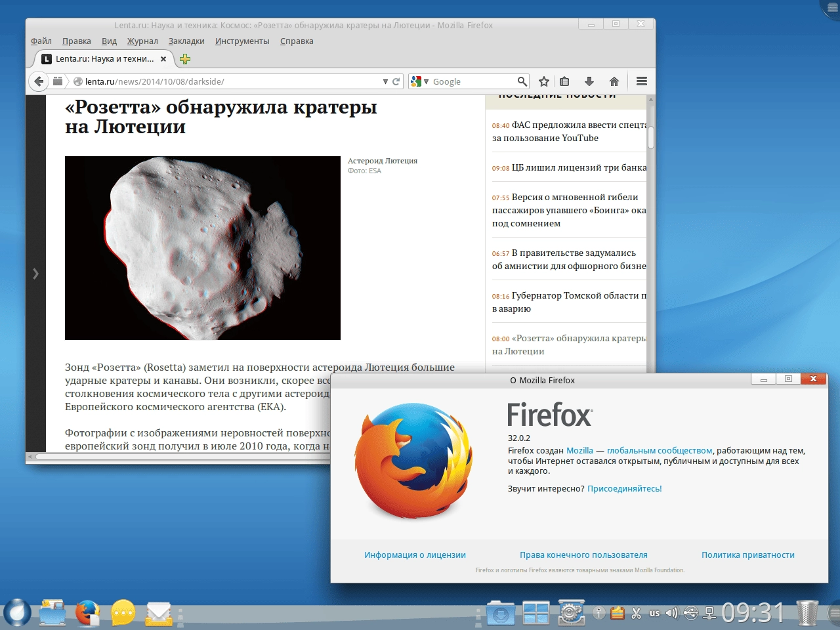Click the Присоединяйтесь! link
This screenshot has width=840, height=630.
(x=625, y=488)
